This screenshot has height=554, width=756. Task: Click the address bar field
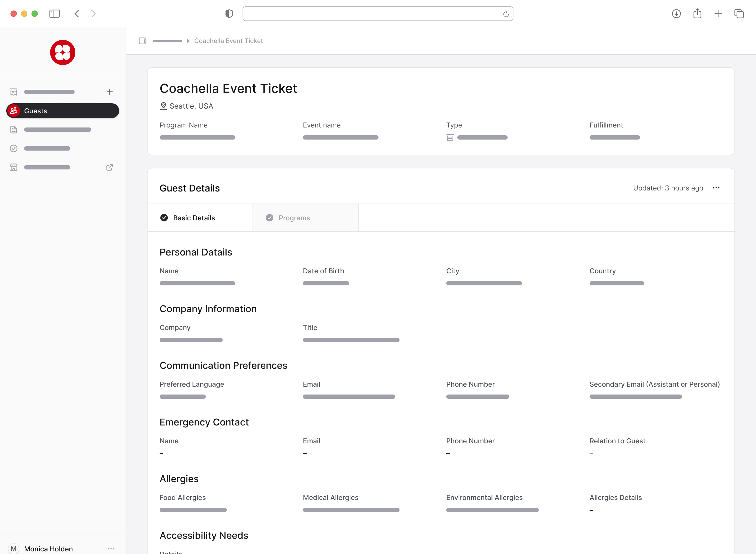(378, 14)
